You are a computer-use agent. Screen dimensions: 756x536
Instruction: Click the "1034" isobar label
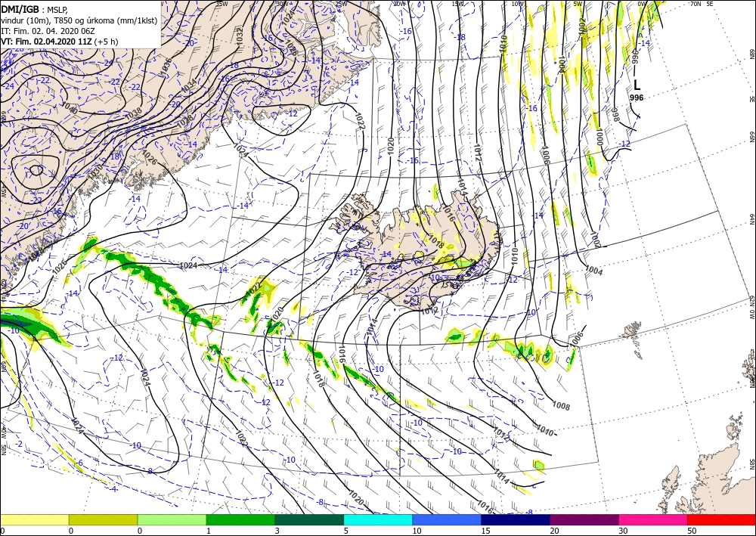click(190, 85)
